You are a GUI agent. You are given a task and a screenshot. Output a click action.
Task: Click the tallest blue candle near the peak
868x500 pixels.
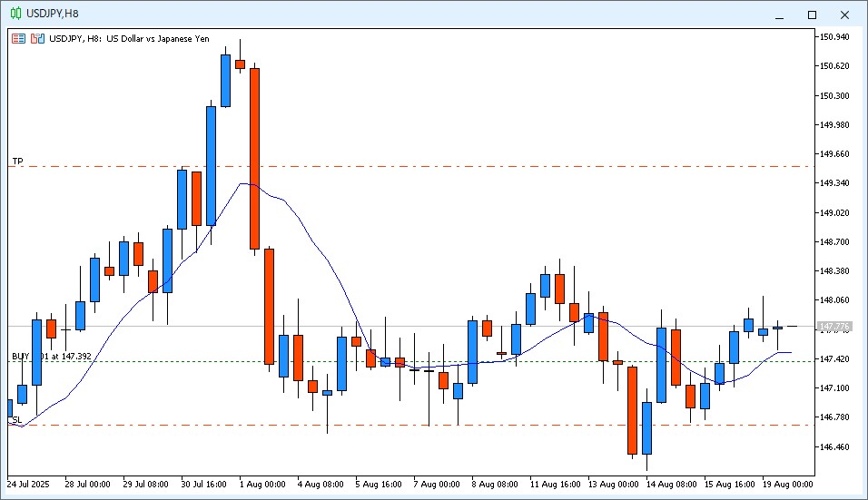pos(211,165)
